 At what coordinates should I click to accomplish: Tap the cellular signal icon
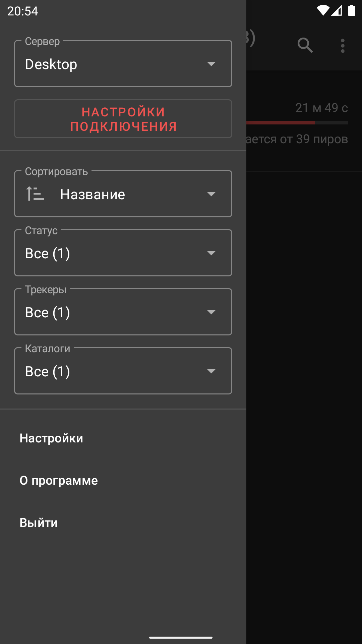[x=337, y=11]
